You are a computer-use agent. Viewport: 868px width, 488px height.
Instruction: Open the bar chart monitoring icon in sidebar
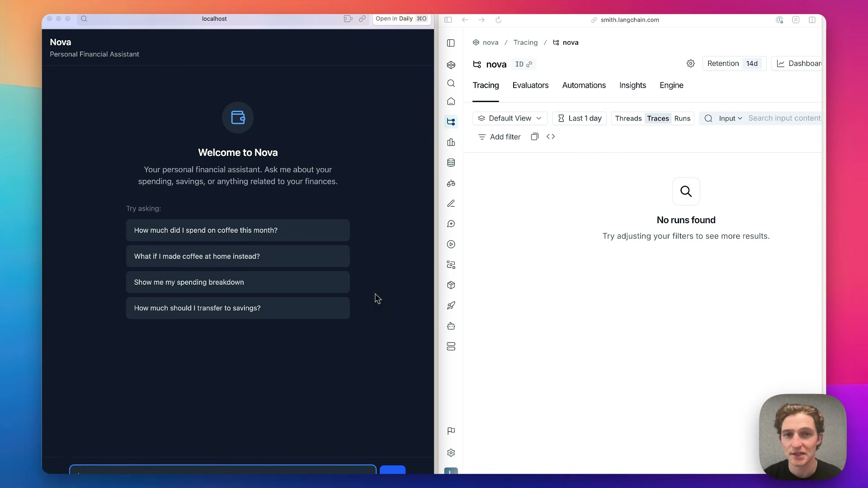tap(451, 142)
